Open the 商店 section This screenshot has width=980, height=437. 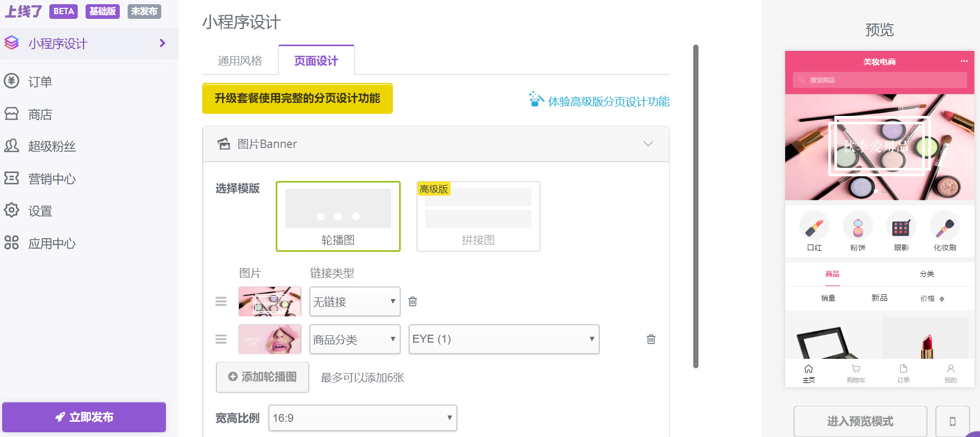click(39, 114)
